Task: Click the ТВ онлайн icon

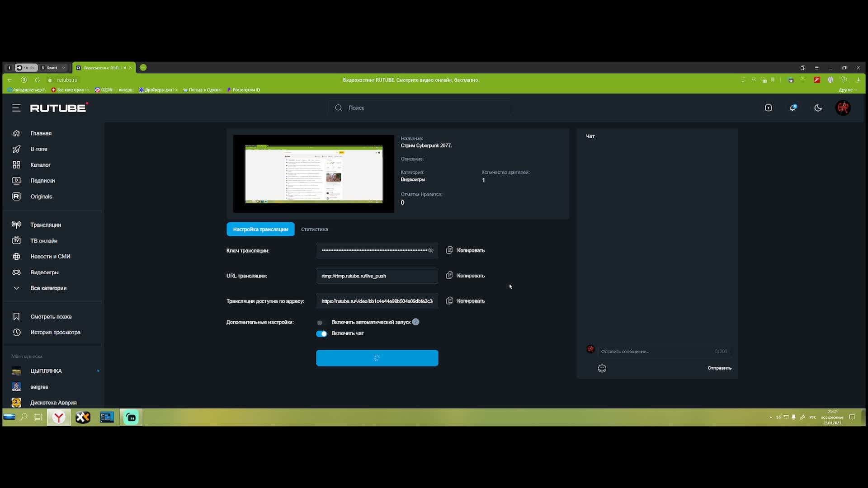Action: click(16, 240)
